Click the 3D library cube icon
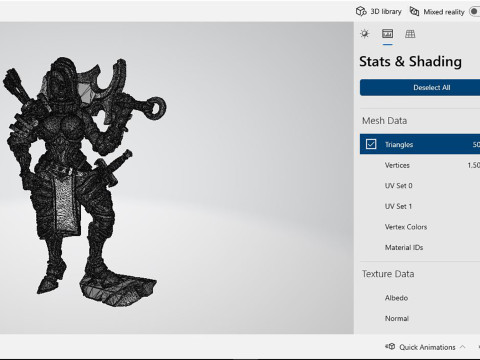The width and height of the screenshot is (480, 360). point(361,12)
